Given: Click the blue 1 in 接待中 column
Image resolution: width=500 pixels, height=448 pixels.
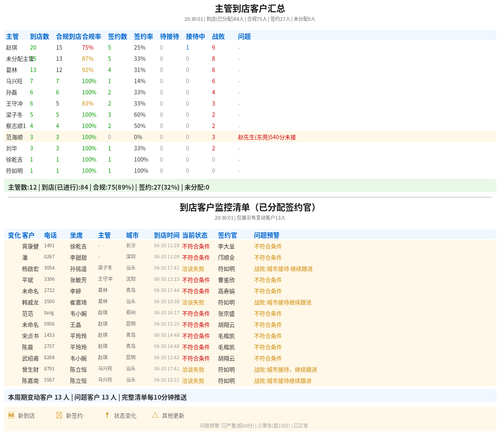Looking at the screenshot, I should coord(187,48).
